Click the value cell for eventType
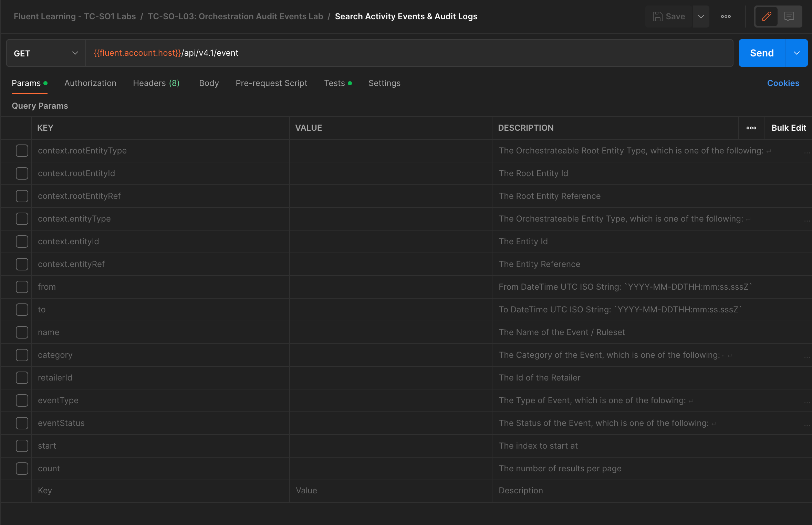 pos(391,400)
